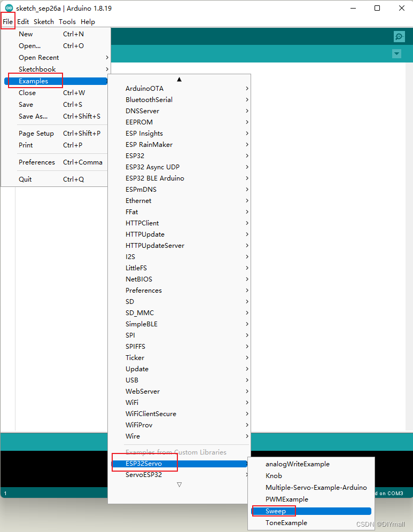Open WiFiClientSecure examples submenu

[x=180, y=413]
